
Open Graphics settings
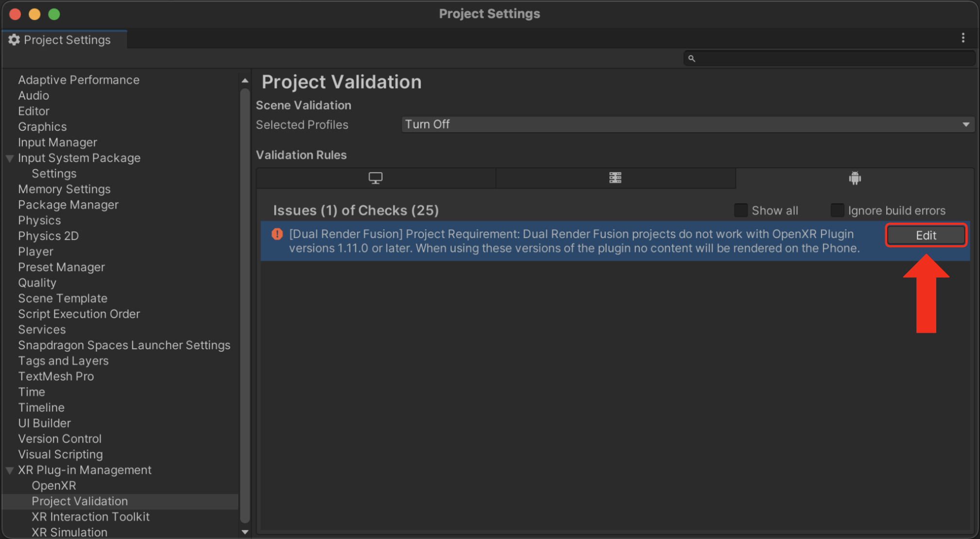point(42,126)
